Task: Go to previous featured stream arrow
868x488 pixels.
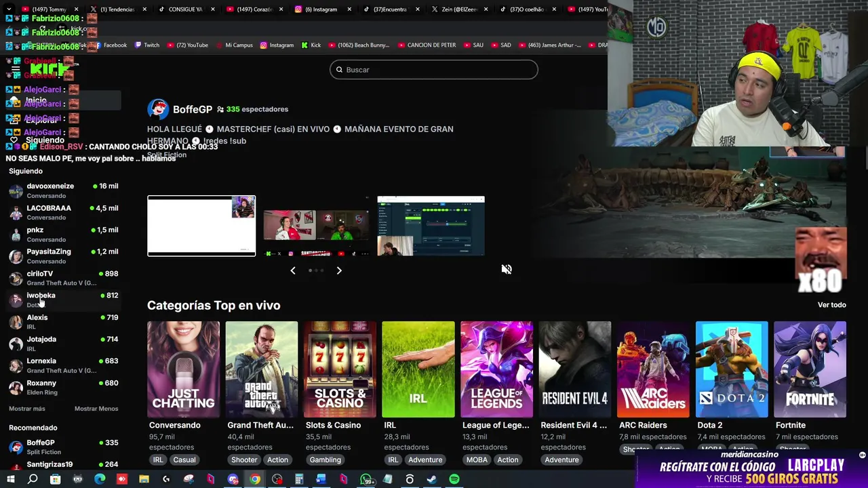Action: pos(293,270)
